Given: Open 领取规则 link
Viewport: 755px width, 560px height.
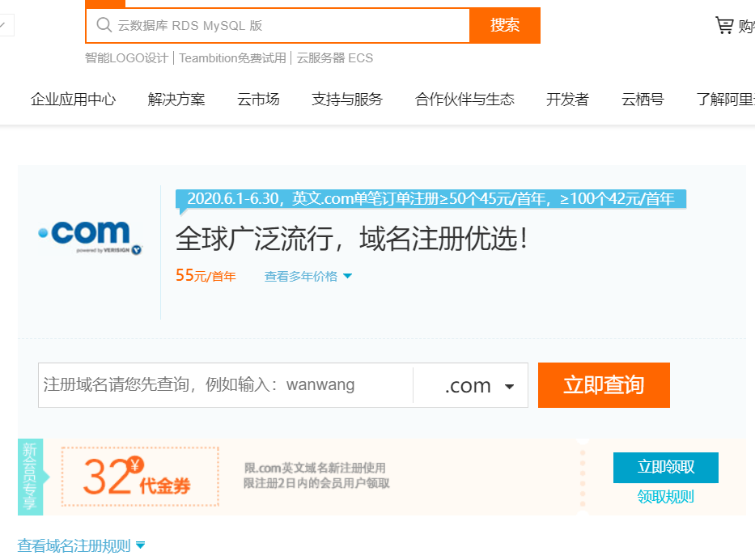Looking at the screenshot, I should coord(665,496).
